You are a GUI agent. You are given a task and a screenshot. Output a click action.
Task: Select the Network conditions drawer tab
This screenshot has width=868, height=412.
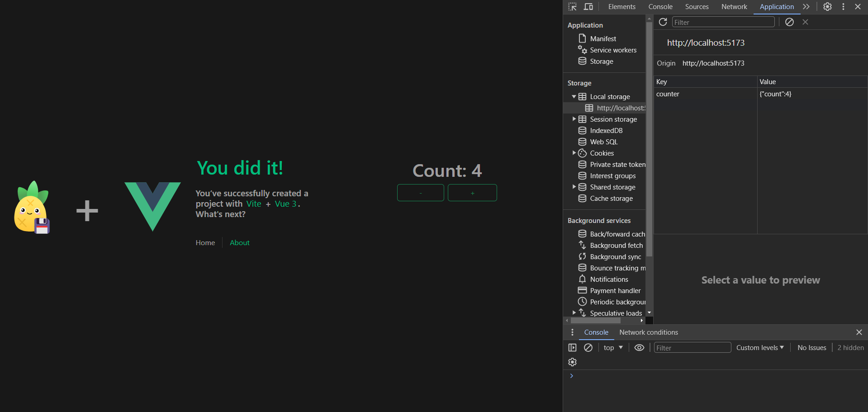(x=649, y=332)
